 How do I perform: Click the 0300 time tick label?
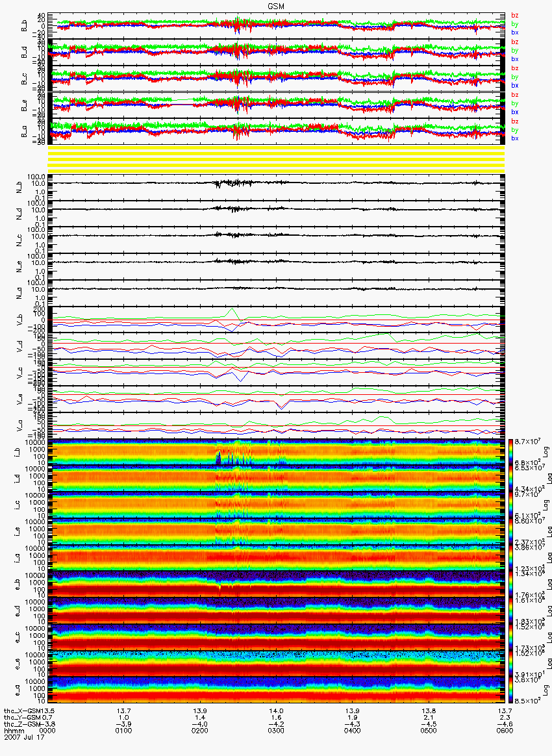pos(276,731)
